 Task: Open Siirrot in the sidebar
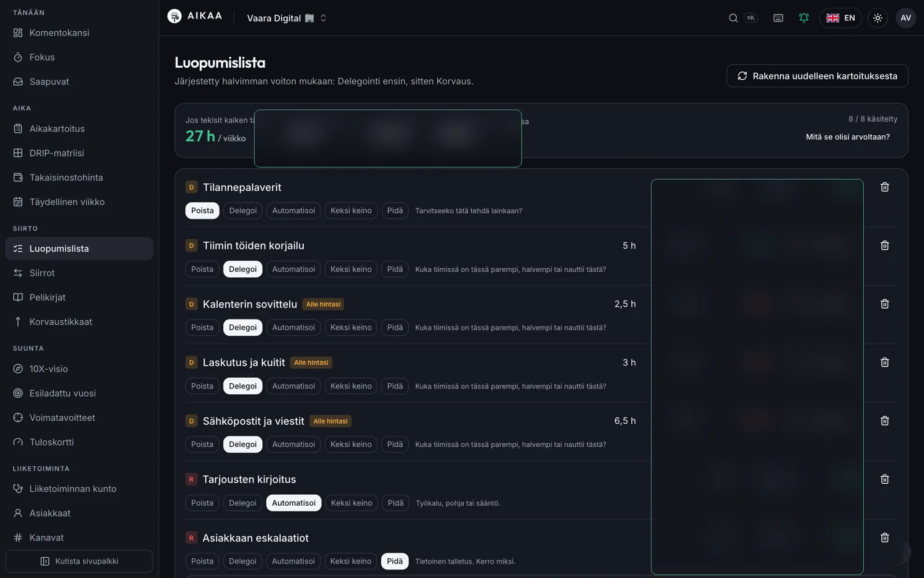point(79,273)
